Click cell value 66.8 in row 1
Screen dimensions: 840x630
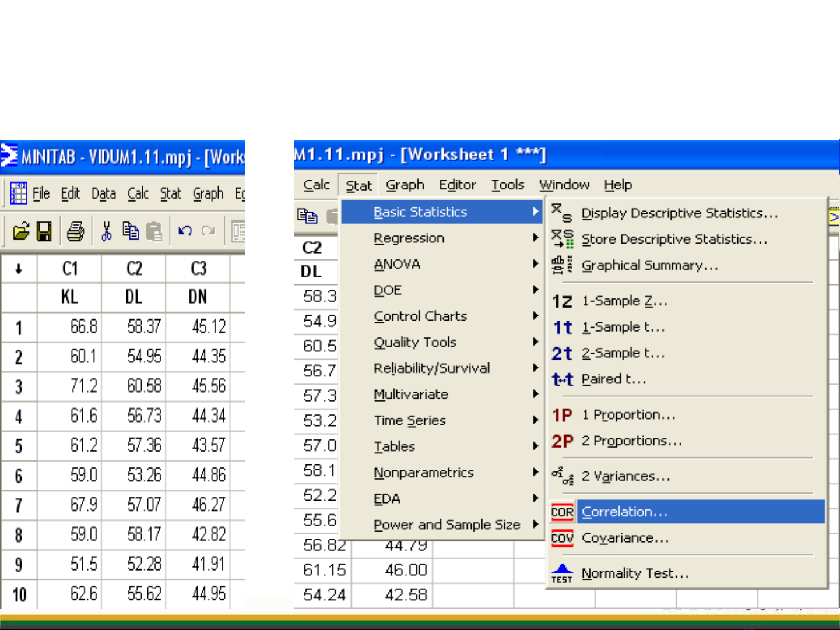click(x=83, y=326)
